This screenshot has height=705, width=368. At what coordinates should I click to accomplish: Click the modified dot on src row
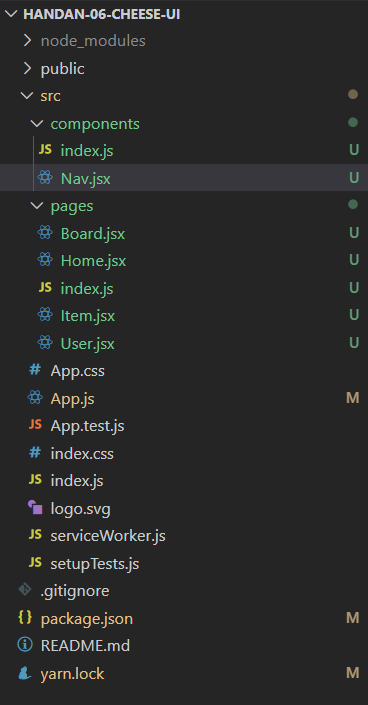click(x=353, y=94)
